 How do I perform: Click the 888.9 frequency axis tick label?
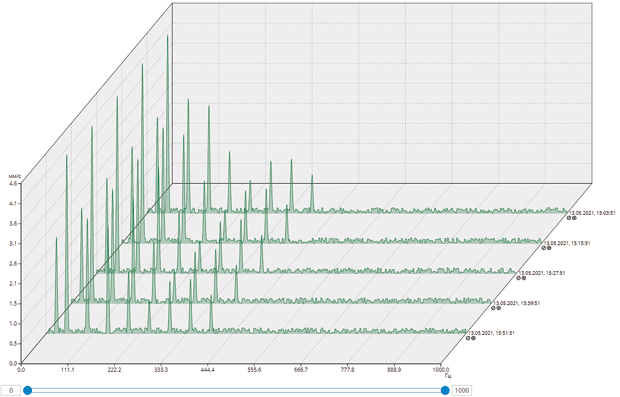point(394,370)
